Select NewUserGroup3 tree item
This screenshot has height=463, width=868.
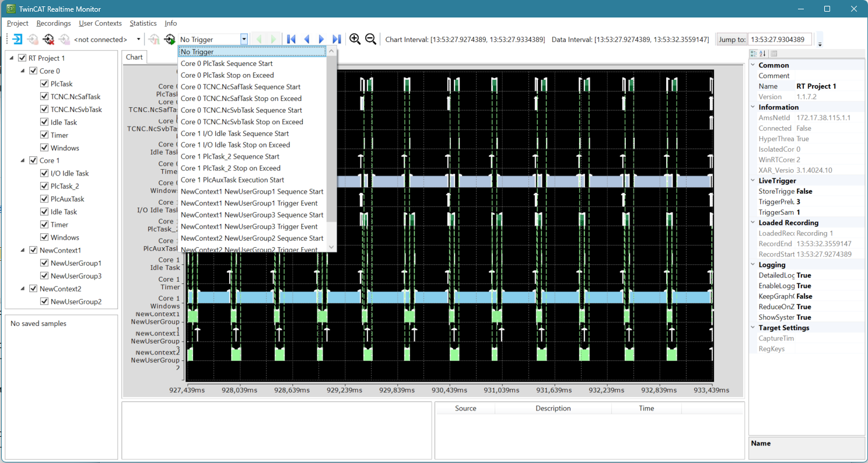click(76, 276)
